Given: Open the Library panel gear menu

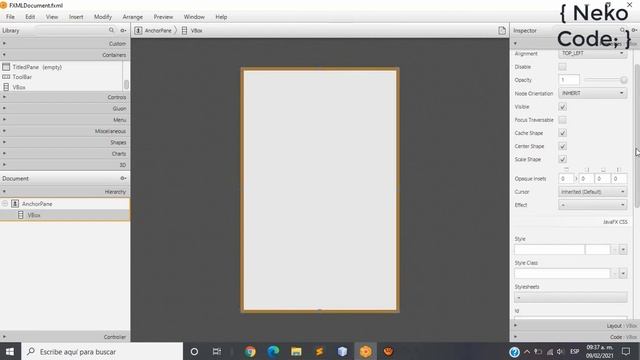Looking at the screenshot, I should (123, 30).
